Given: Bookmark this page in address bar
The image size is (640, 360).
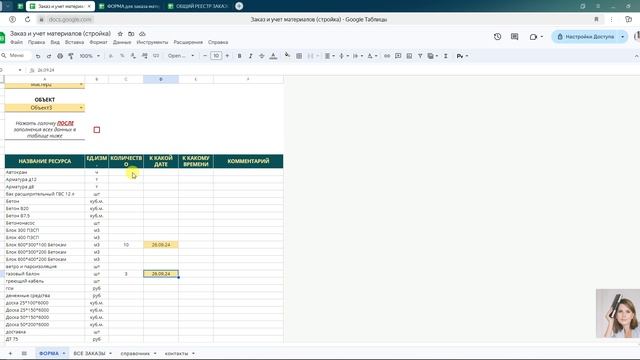Looking at the screenshot, I should pyautogui.click(x=596, y=19).
